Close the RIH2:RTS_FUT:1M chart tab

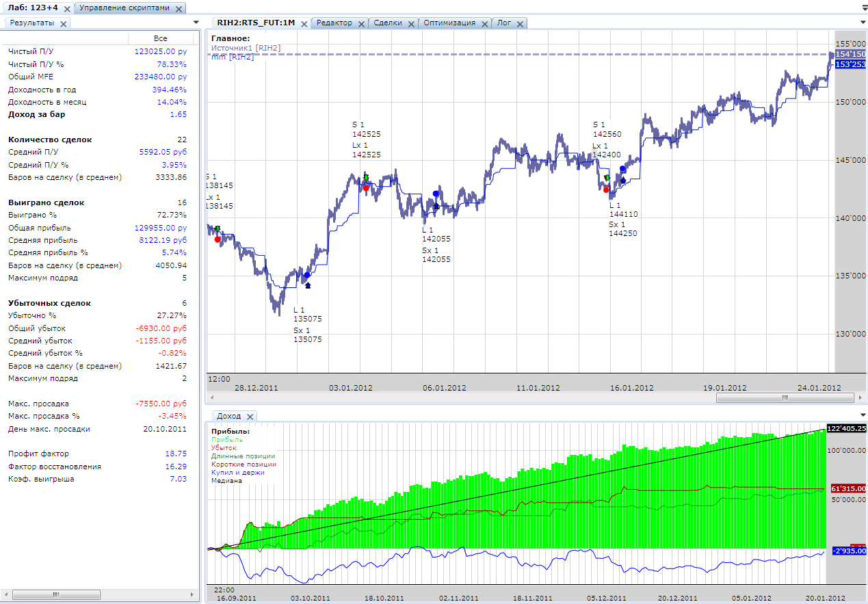[304, 23]
